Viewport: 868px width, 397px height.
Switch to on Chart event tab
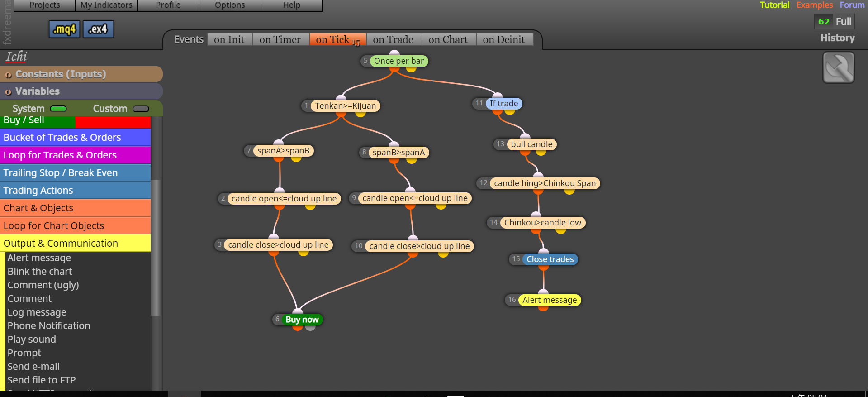448,40
